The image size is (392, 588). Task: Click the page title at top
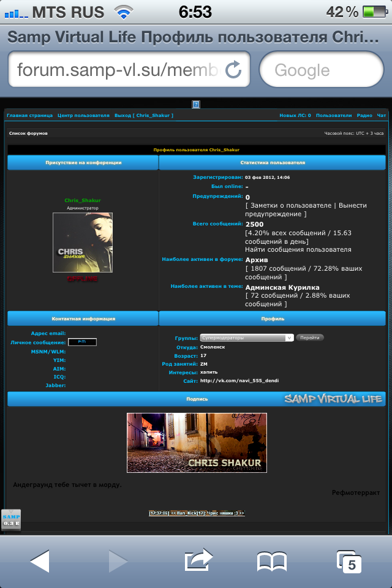[193, 37]
